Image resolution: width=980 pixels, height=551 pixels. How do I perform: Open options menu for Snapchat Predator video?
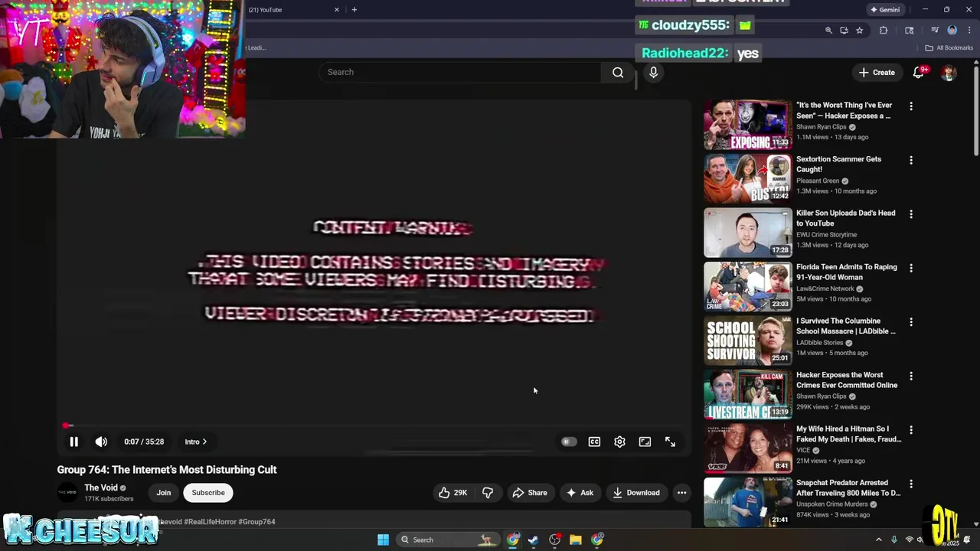911,484
